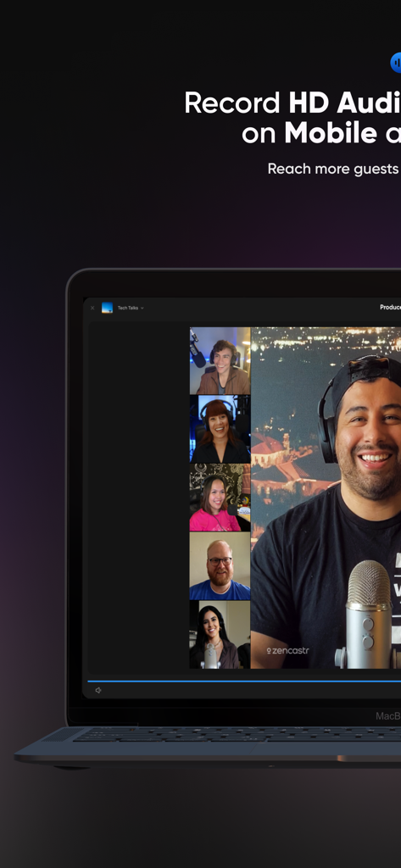Screen dimensions: 401x868
Task: Select the red-haired woman with headphones tile
Action: (220, 429)
